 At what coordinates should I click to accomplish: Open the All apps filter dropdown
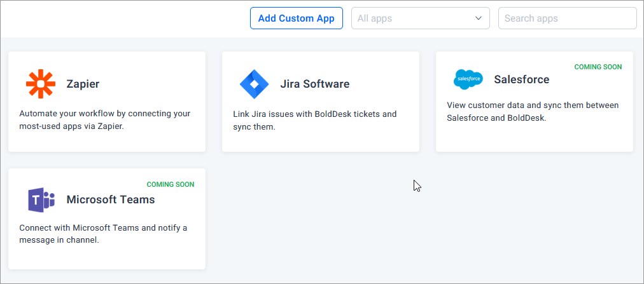(421, 18)
